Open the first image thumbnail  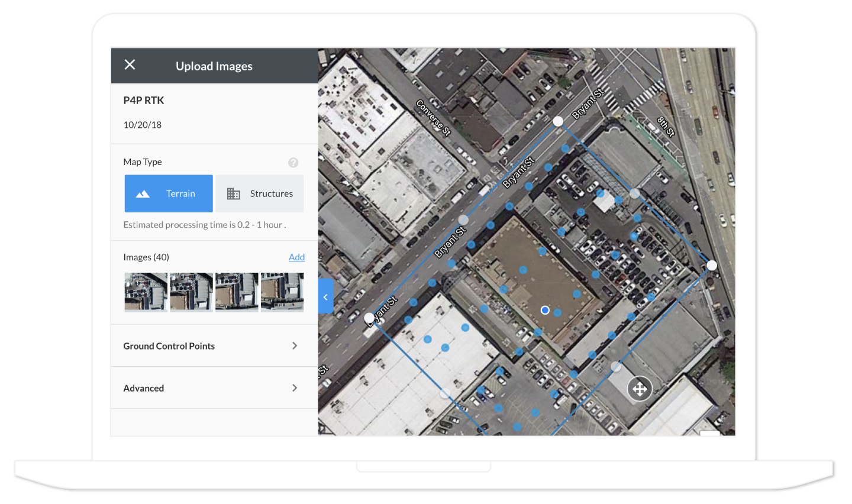(x=146, y=292)
